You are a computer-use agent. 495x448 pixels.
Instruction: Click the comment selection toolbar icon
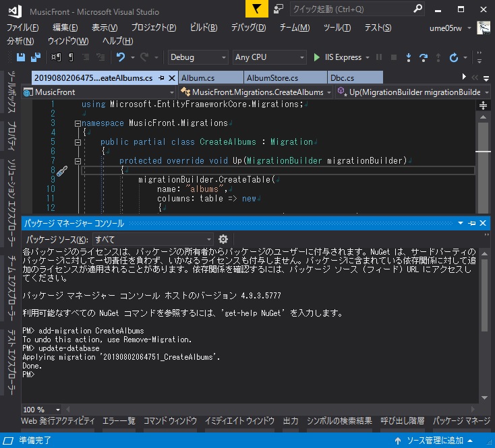pos(86,57)
